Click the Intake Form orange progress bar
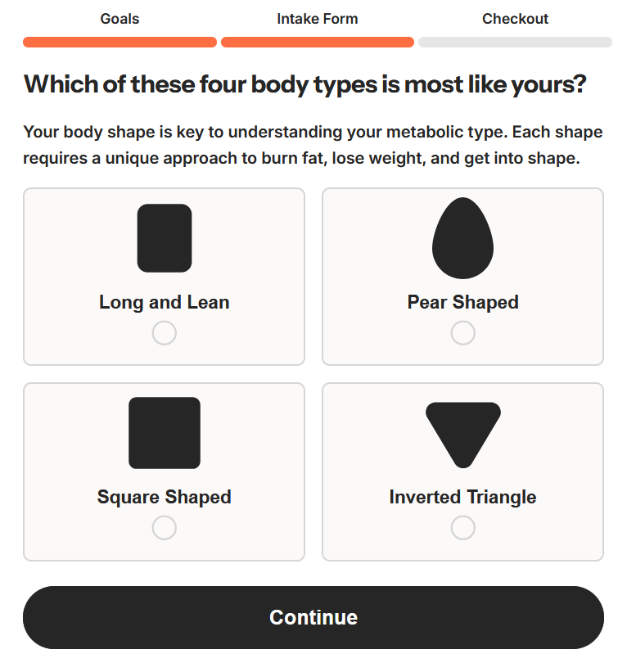Image resolution: width=627 pixels, height=672 pixels. click(318, 43)
